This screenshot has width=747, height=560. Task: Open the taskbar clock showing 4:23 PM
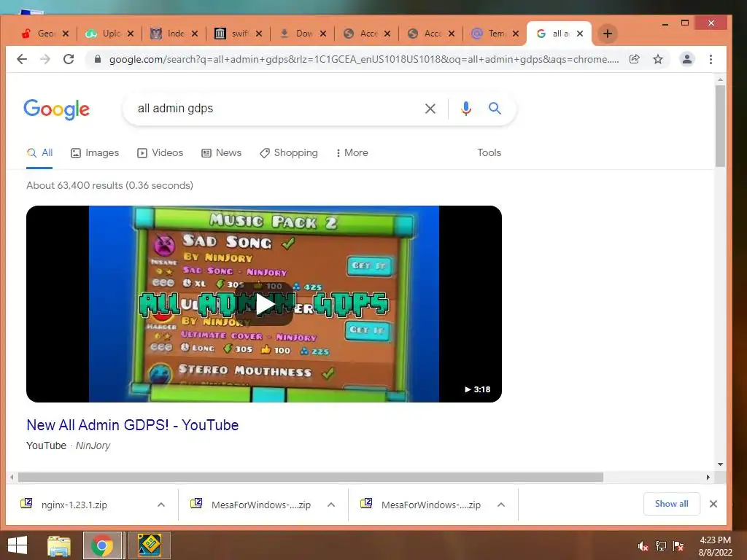pos(715,546)
